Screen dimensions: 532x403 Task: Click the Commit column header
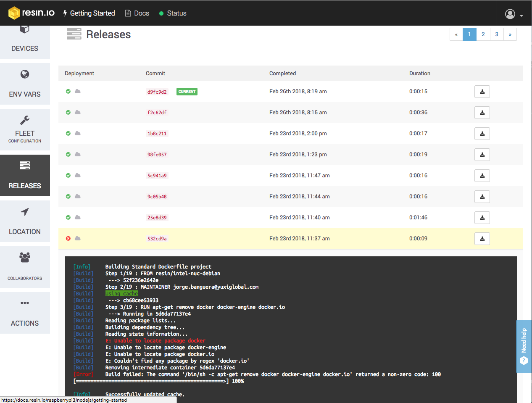coord(155,73)
